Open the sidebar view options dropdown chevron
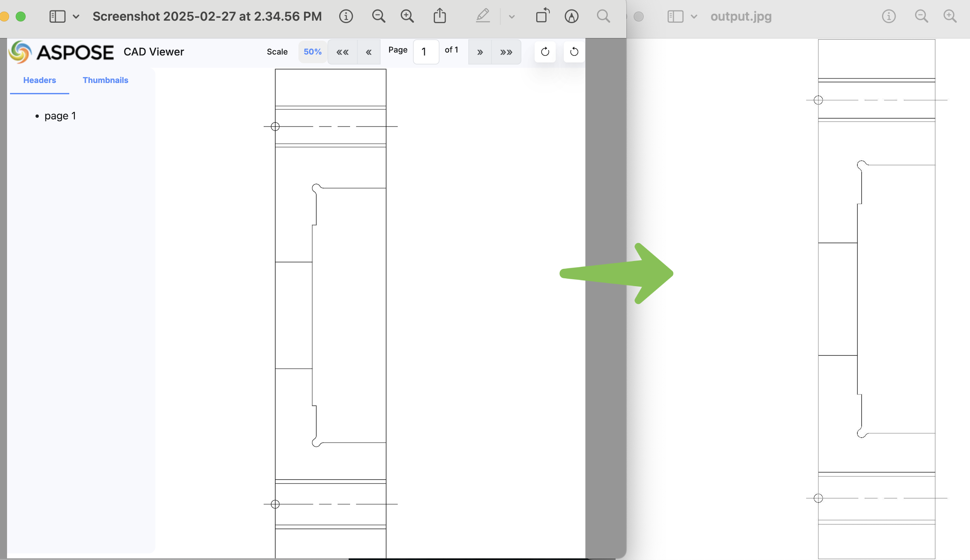The width and height of the screenshot is (970, 560). click(x=76, y=17)
